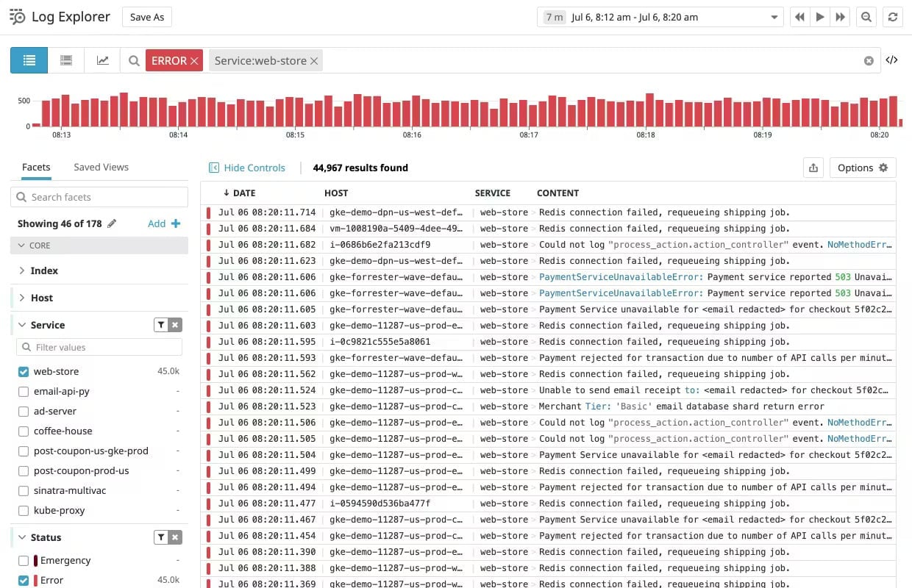912x588 pixels.
Task: Uncheck the Error status checkbox
Action: pos(24,581)
